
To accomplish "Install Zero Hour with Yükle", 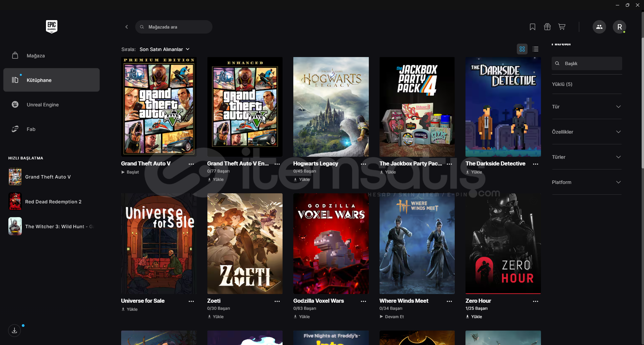I will 474,317.
